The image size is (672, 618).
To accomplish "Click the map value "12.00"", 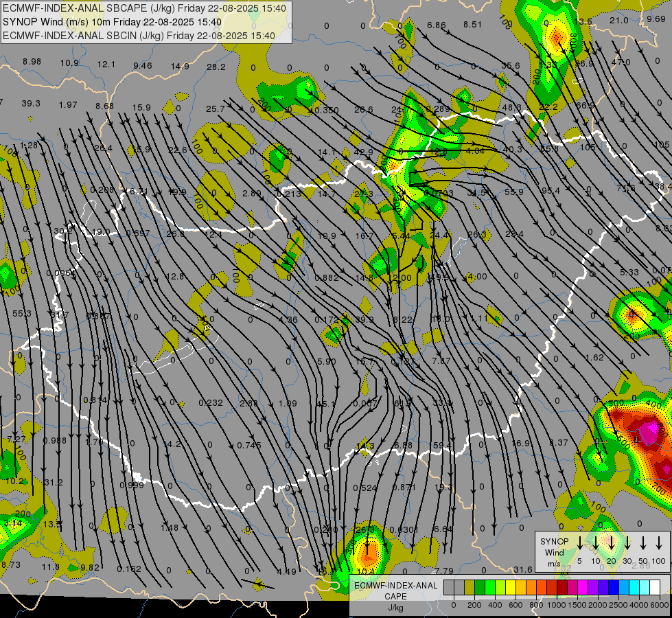I will click(400, 278).
